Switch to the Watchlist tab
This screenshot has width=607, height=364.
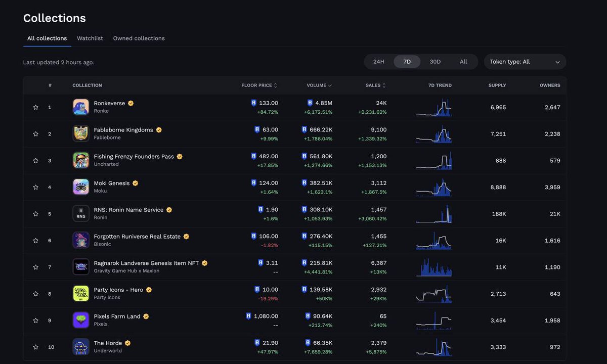coord(90,38)
